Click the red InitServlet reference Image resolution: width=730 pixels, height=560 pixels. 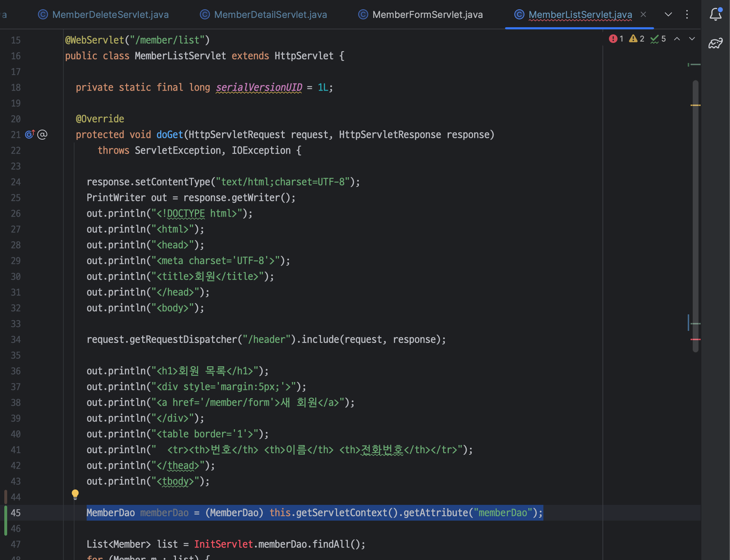coord(224,544)
